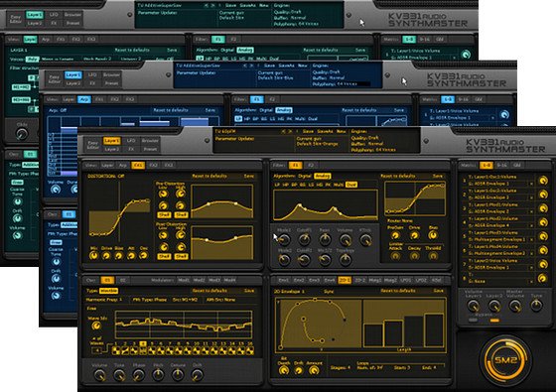Click the next preset arrow in orange window
Screen dimensions: 556x392
(290, 131)
